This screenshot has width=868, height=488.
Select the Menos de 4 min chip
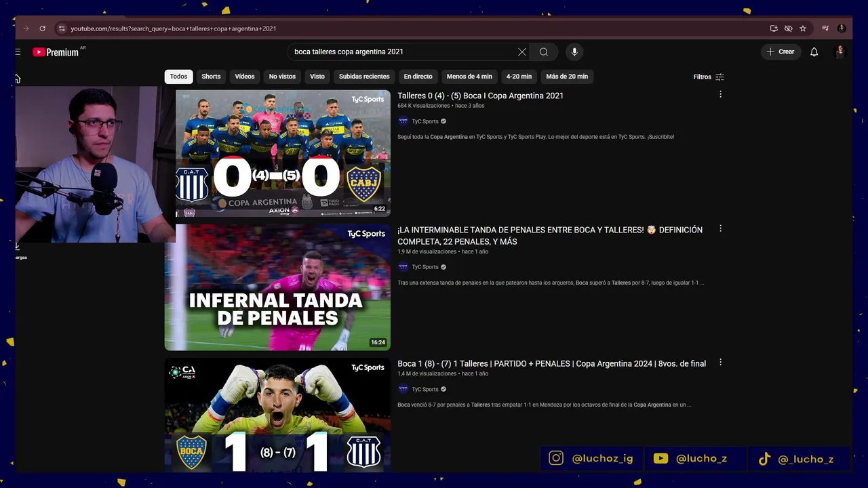(469, 77)
